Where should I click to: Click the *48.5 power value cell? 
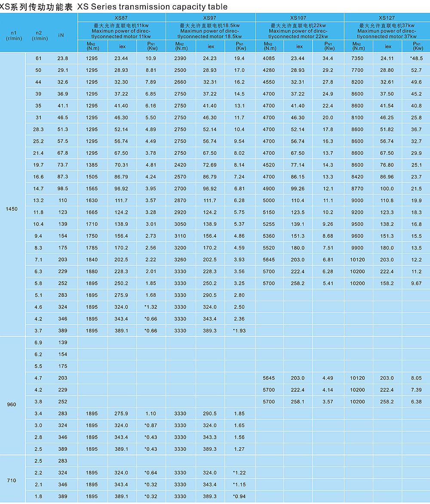[416, 58]
